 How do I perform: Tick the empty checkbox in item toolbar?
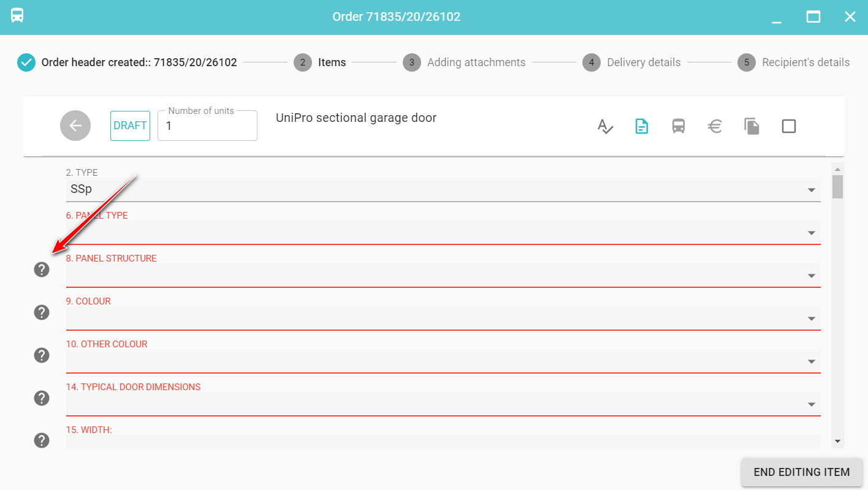click(x=788, y=126)
